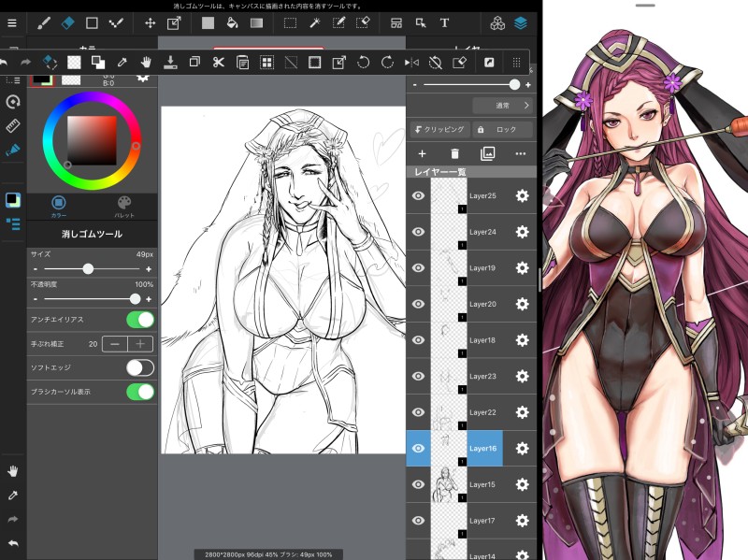Image resolution: width=748 pixels, height=560 pixels.
Task: Select the Brush tool in top toolbar
Action: (43, 22)
